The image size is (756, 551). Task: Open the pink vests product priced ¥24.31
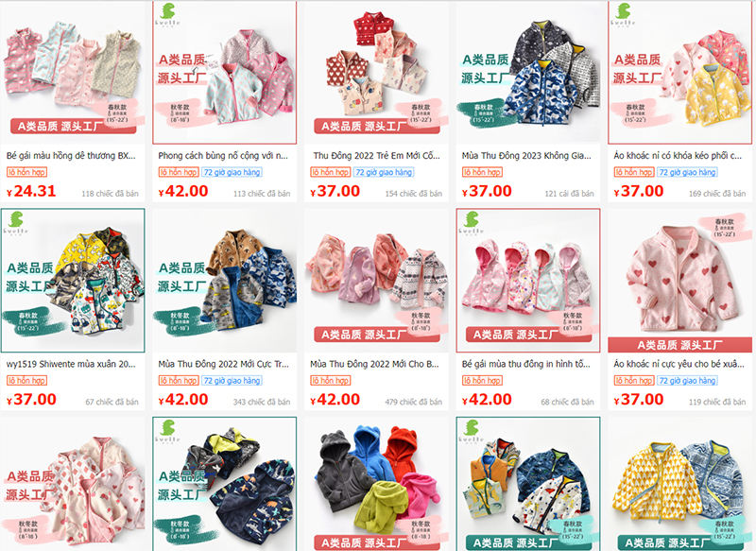[x=73, y=73]
